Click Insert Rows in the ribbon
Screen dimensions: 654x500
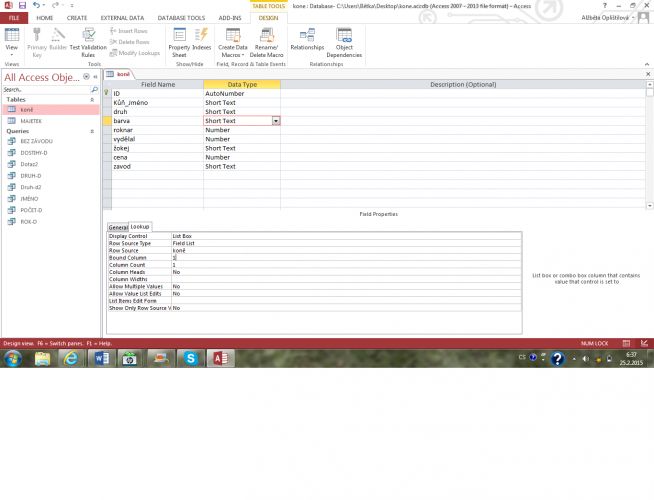pyautogui.click(x=129, y=31)
